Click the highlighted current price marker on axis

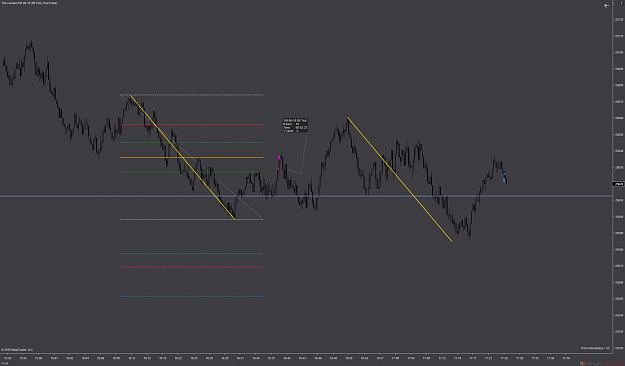[618, 184]
